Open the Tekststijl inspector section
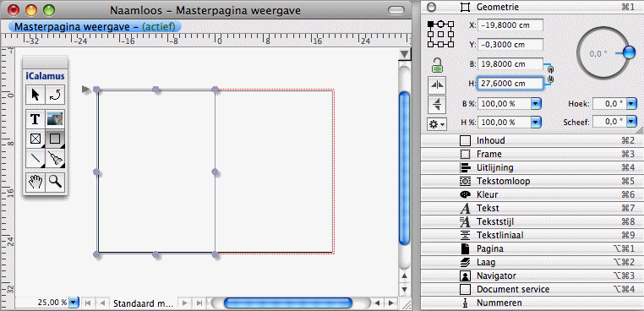644x311 pixels. pyautogui.click(x=532, y=222)
